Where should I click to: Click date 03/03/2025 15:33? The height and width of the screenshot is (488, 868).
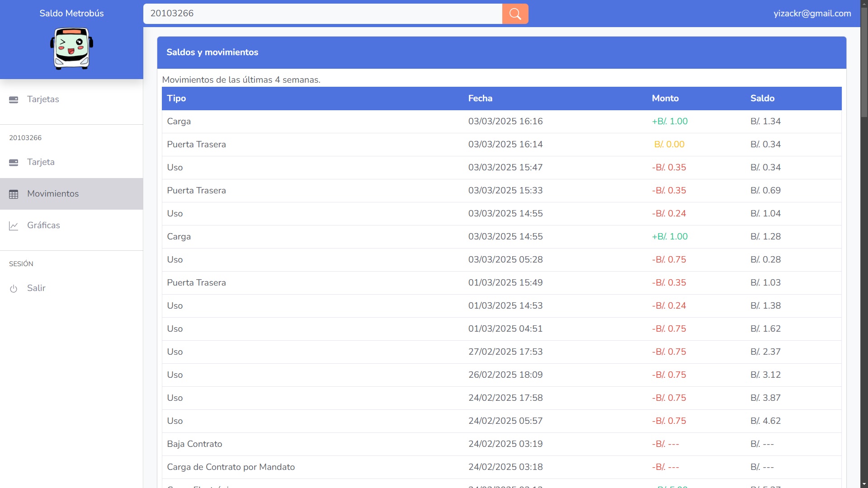point(505,190)
